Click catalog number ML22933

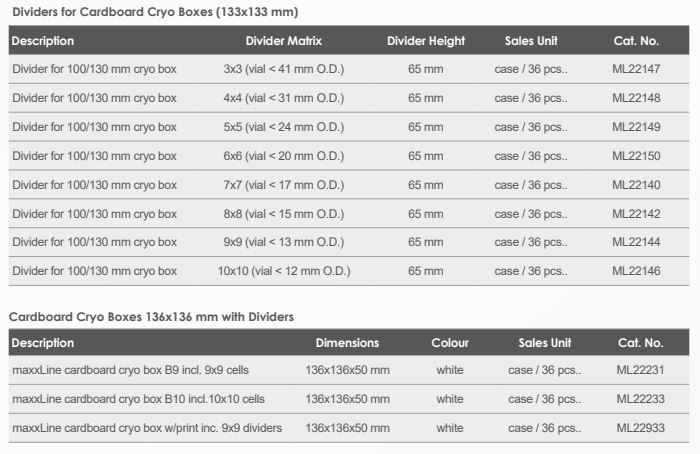(x=640, y=428)
